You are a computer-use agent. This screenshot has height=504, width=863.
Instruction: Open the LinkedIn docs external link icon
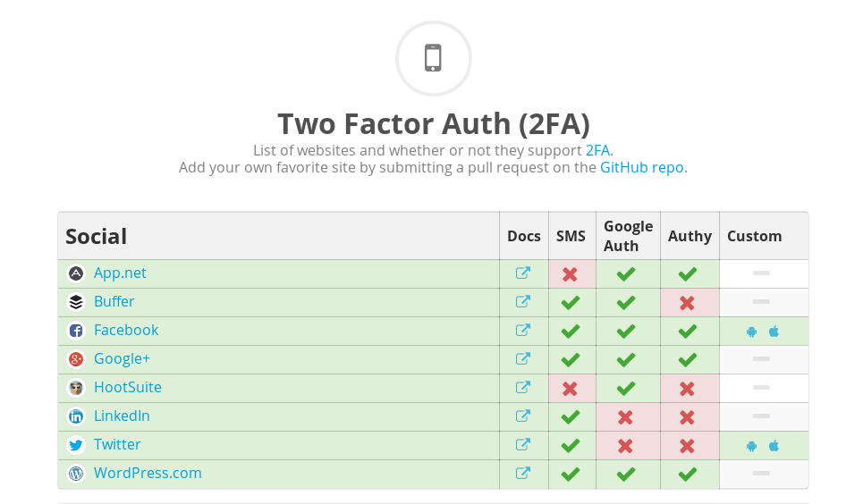[x=523, y=416]
